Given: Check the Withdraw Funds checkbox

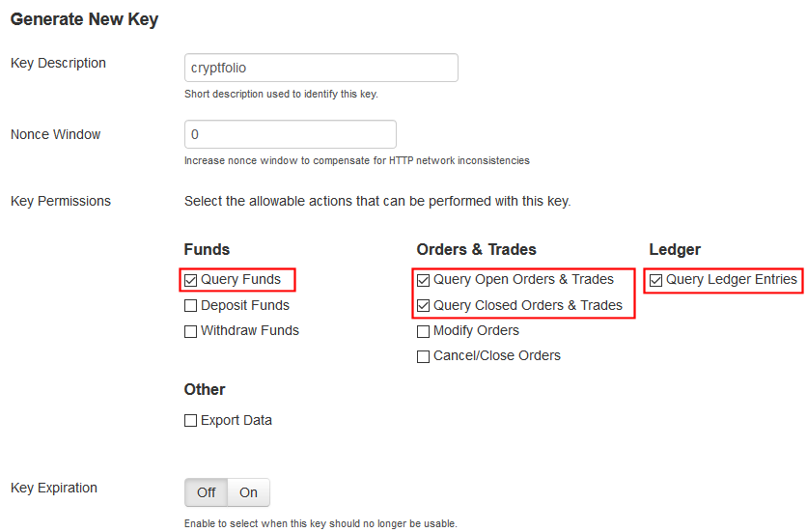Looking at the screenshot, I should (x=191, y=331).
